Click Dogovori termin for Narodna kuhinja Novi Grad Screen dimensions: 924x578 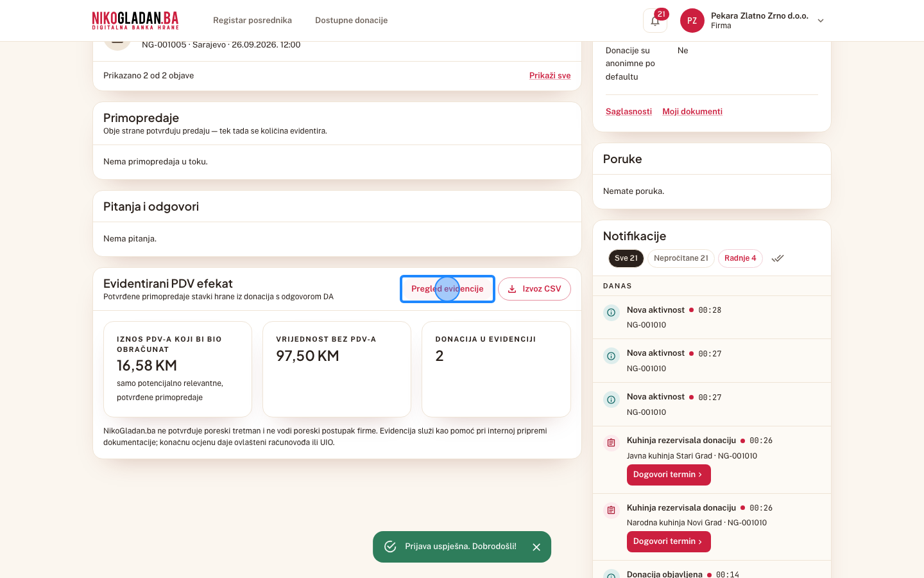point(669,542)
